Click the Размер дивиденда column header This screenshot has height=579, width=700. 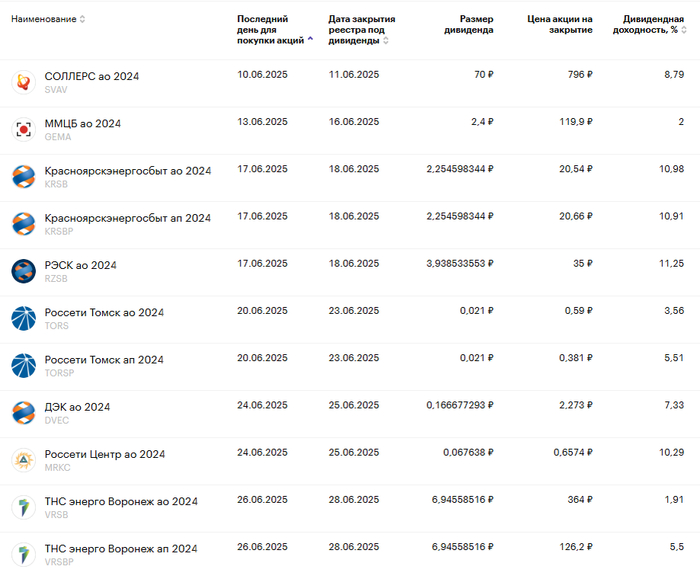468,24
